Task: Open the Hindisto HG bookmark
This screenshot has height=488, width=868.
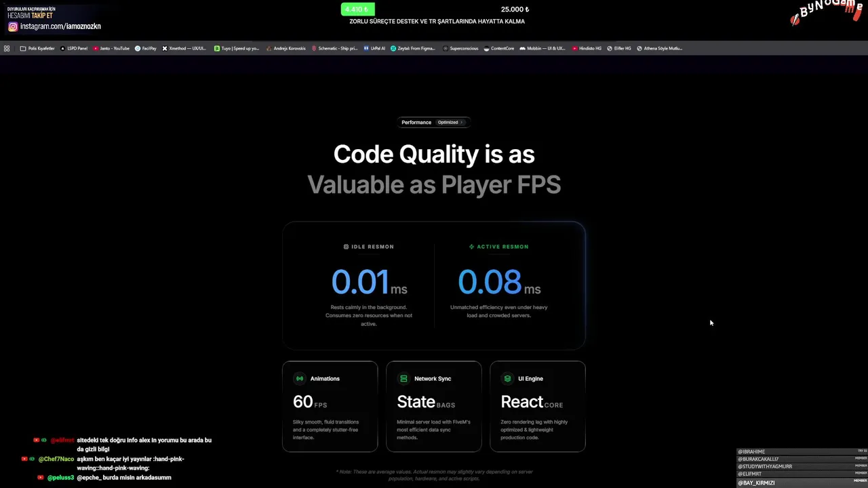Action: tap(587, 48)
